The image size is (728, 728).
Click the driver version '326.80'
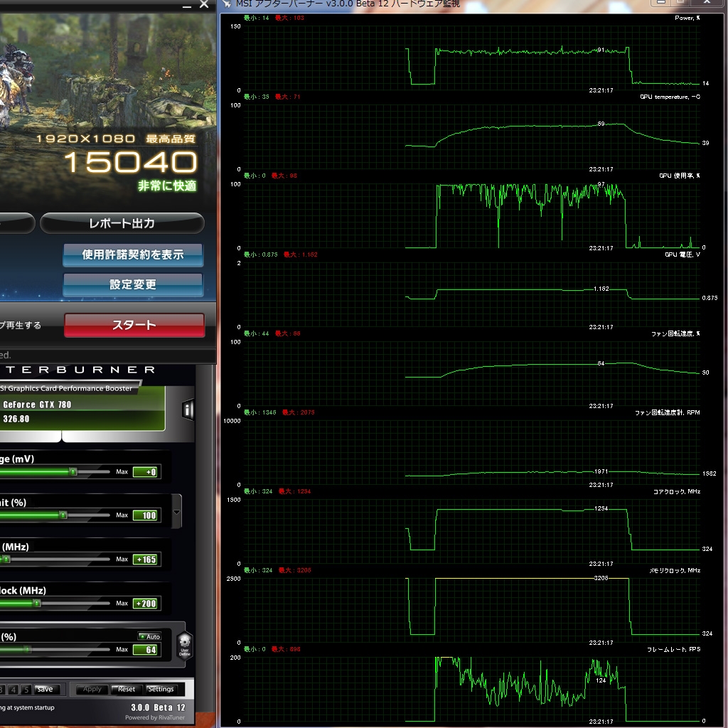16,419
